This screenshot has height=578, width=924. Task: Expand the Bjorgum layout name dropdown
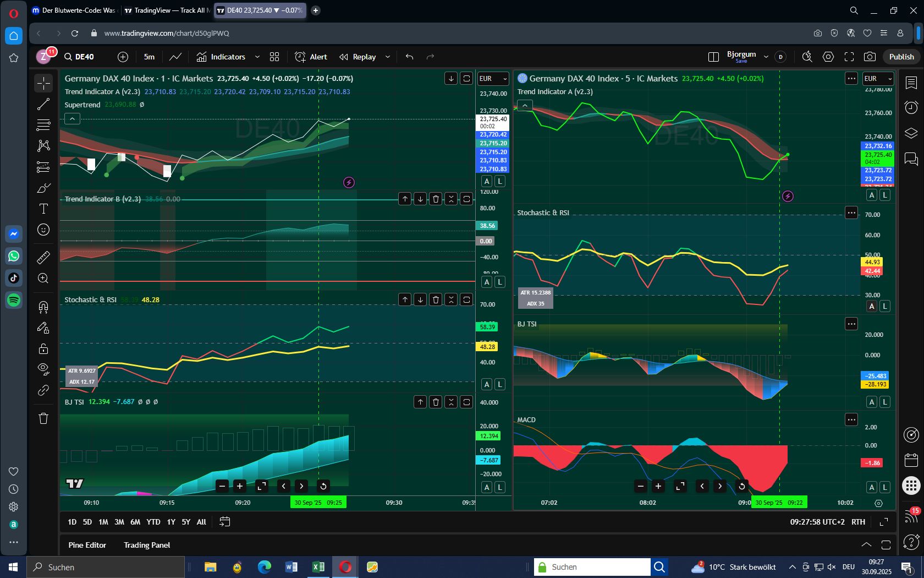pyautogui.click(x=766, y=57)
